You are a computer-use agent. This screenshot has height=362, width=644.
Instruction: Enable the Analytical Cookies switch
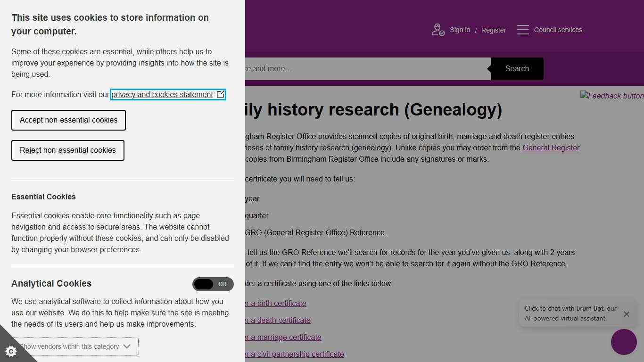pos(213,284)
